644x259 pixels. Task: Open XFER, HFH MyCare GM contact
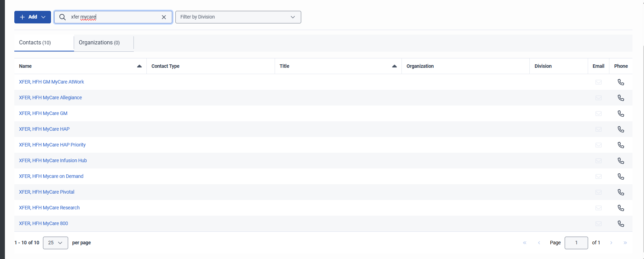pos(43,113)
